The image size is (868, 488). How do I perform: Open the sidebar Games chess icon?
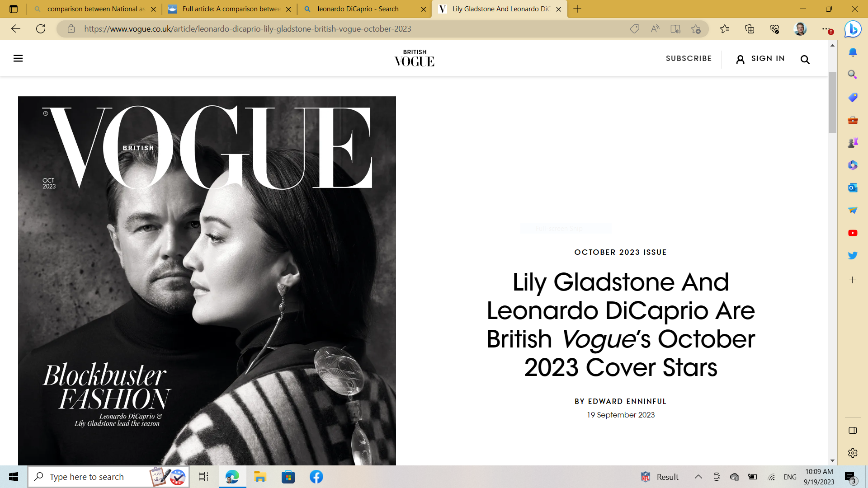[x=853, y=142]
